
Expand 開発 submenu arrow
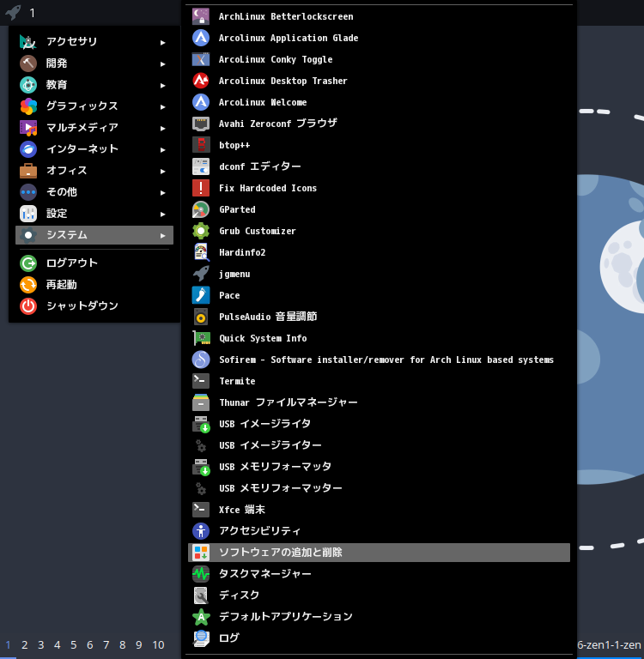[163, 63]
